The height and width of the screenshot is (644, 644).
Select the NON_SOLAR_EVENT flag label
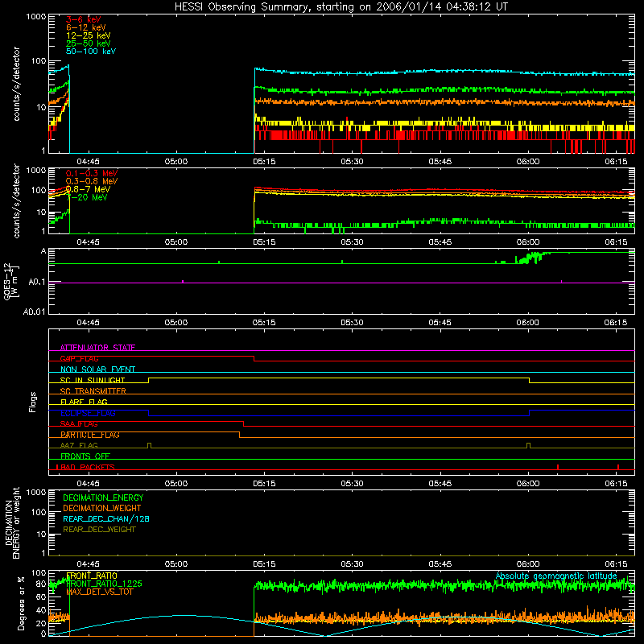click(97, 369)
